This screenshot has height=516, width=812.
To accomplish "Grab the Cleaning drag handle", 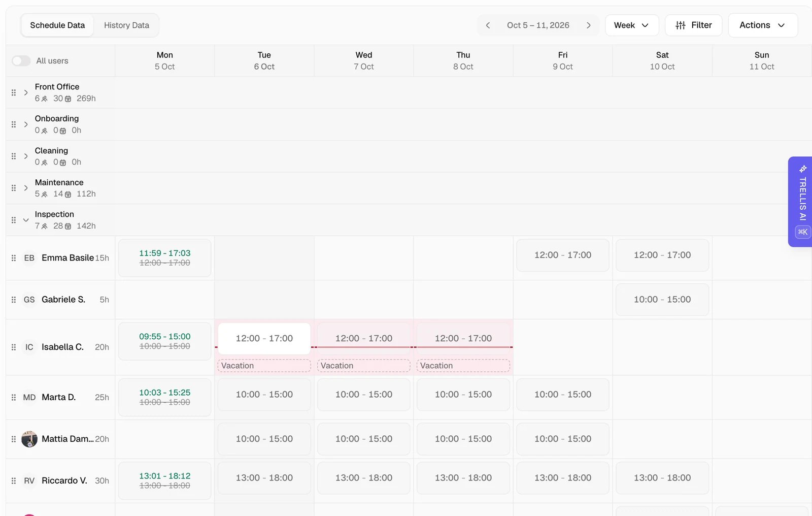I will (14, 156).
